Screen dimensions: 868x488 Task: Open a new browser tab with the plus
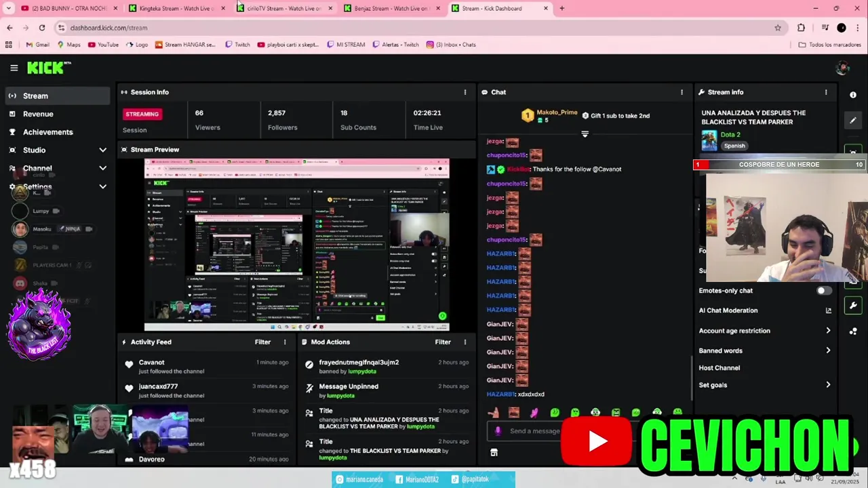(x=561, y=8)
